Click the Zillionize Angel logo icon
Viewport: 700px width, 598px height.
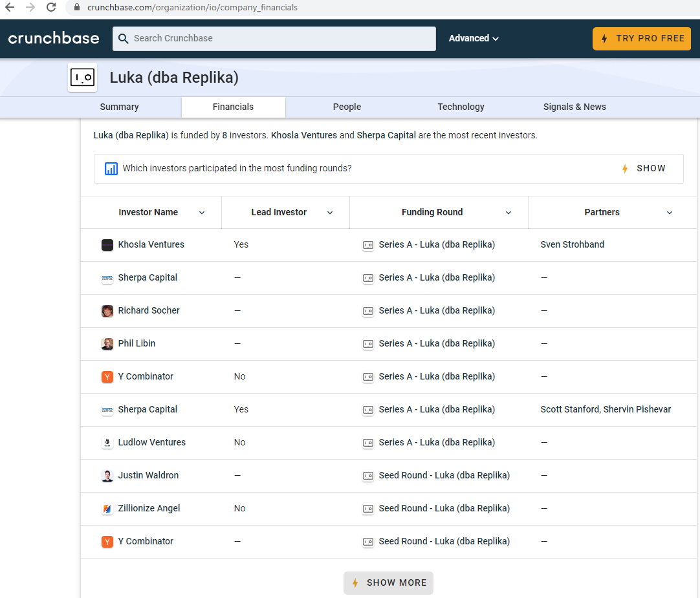click(107, 509)
